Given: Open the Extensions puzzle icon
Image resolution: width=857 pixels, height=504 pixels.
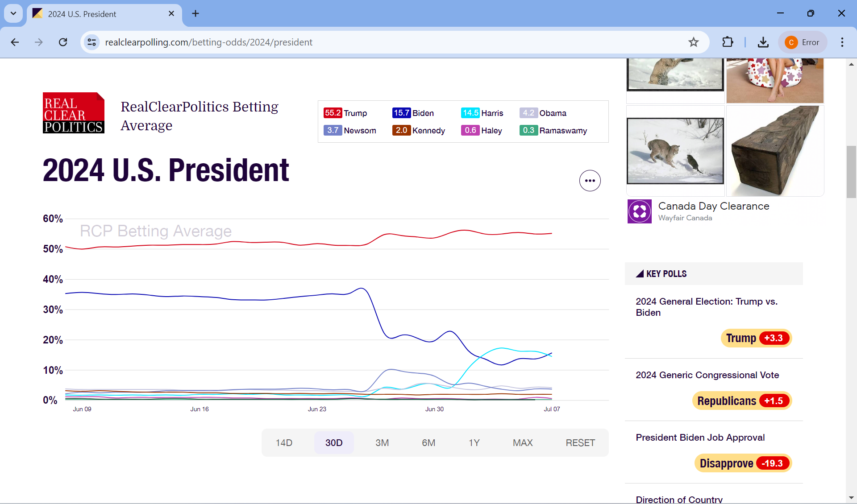Looking at the screenshot, I should pyautogui.click(x=728, y=42).
